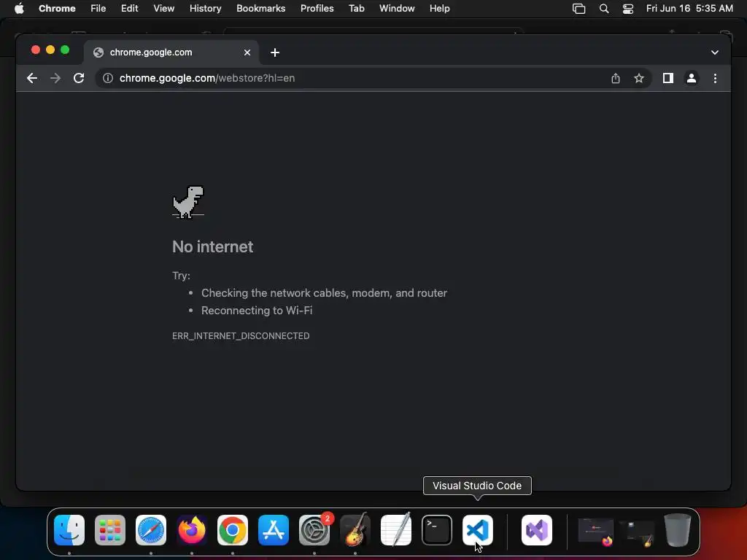Click the offline dinosaur image

click(188, 202)
